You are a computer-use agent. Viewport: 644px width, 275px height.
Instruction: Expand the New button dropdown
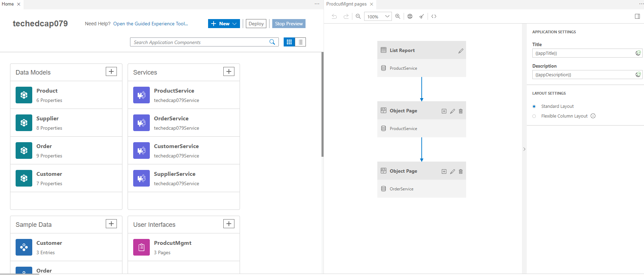[235, 24]
